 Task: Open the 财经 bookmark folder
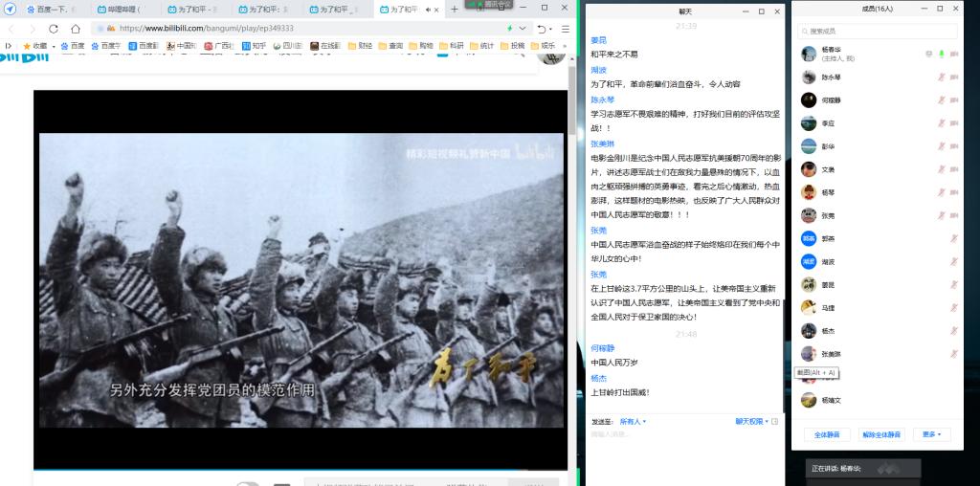360,46
